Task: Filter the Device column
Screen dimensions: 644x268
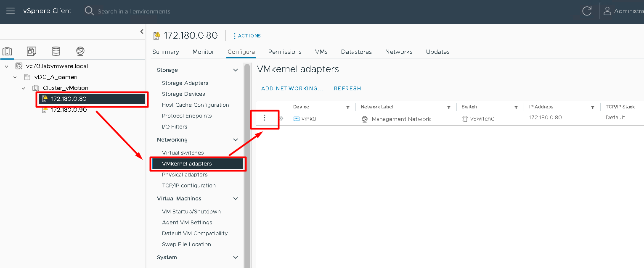Action: coord(348,107)
